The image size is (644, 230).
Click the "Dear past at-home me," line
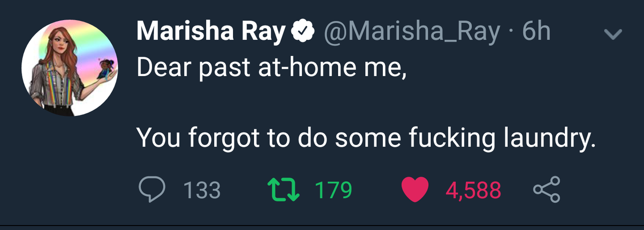pos(272,68)
